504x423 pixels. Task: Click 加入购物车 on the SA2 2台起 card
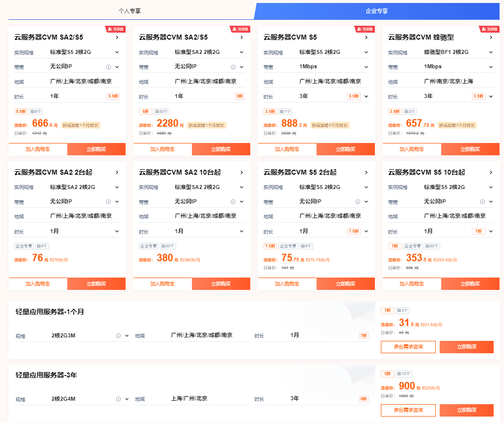tap(38, 284)
